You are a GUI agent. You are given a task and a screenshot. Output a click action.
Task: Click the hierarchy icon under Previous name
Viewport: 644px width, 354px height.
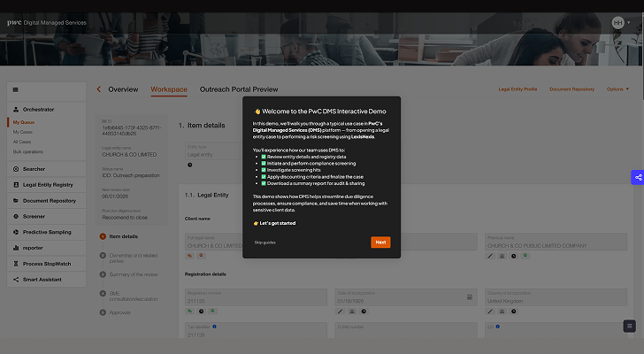point(502,256)
